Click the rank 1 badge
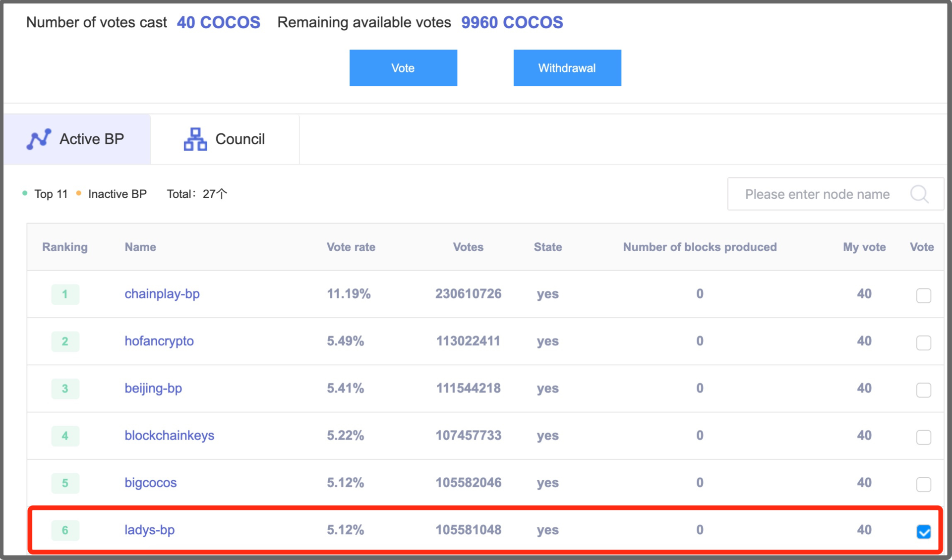This screenshot has width=952, height=560. 65,294
